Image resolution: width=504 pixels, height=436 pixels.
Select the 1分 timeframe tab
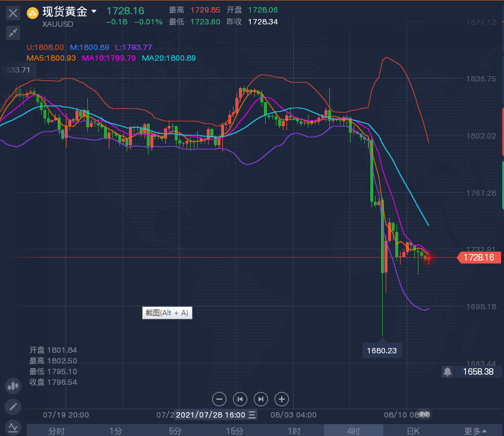click(116, 431)
